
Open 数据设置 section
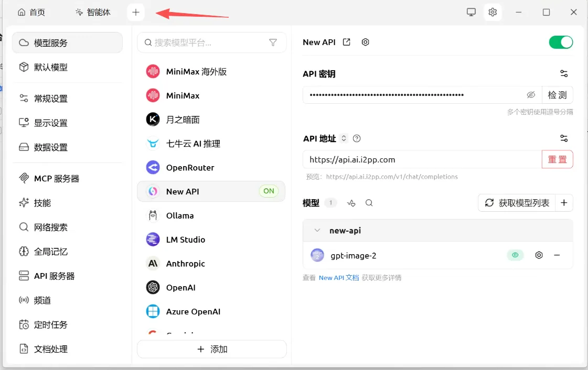click(x=68, y=147)
